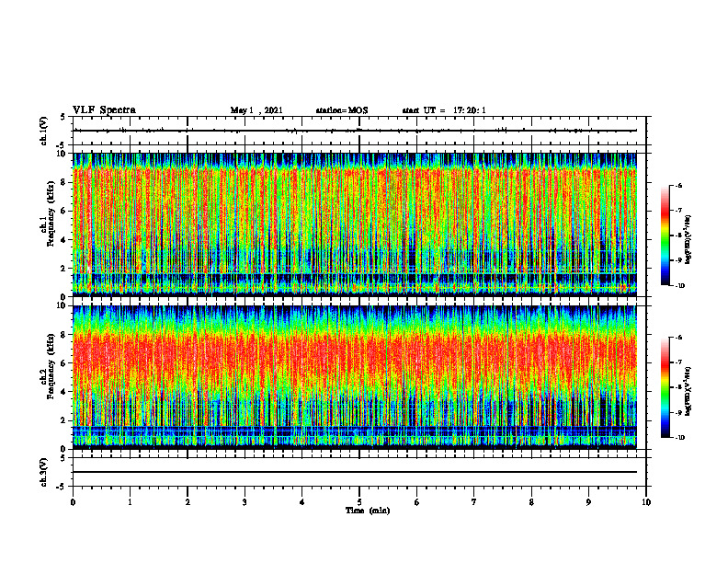Click the "0" tick on the time axis
This screenshot has width=728, height=563.
tap(73, 502)
